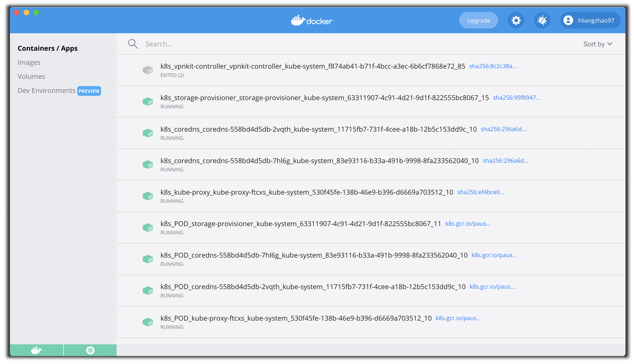Screen dimensions: 634x364
Task: Open k8s.gcr.io/paus... link for POD_kube-proxy-ftcxs
Action: click(x=458, y=318)
